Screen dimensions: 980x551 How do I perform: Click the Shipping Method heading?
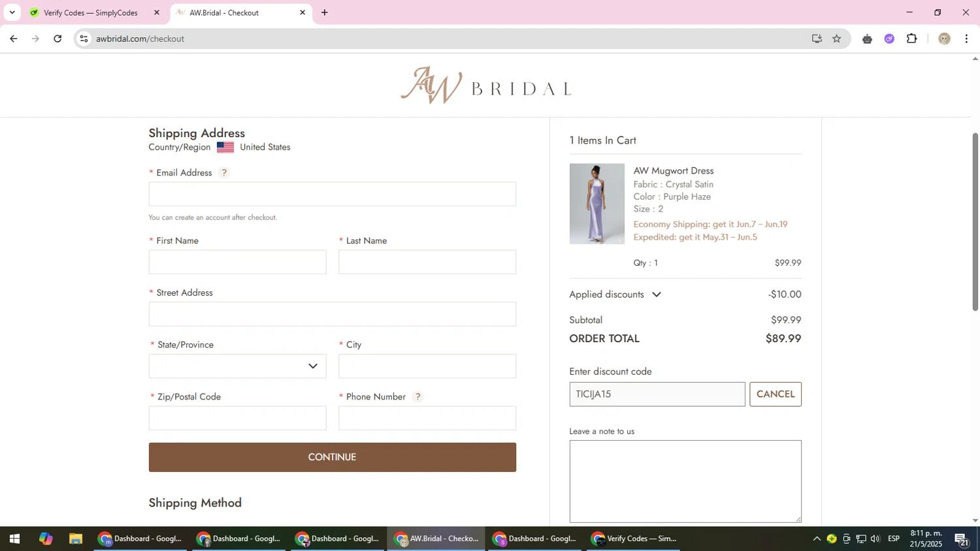[195, 503]
